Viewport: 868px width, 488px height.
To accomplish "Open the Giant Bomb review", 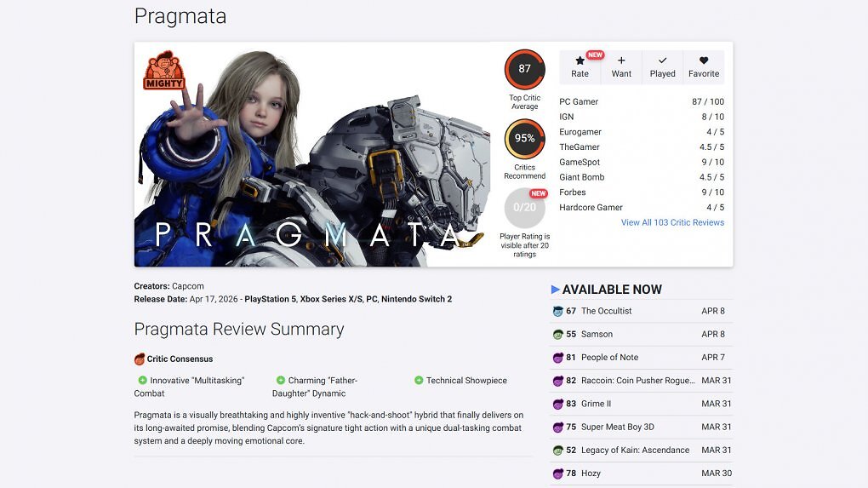I will [x=582, y=177].
